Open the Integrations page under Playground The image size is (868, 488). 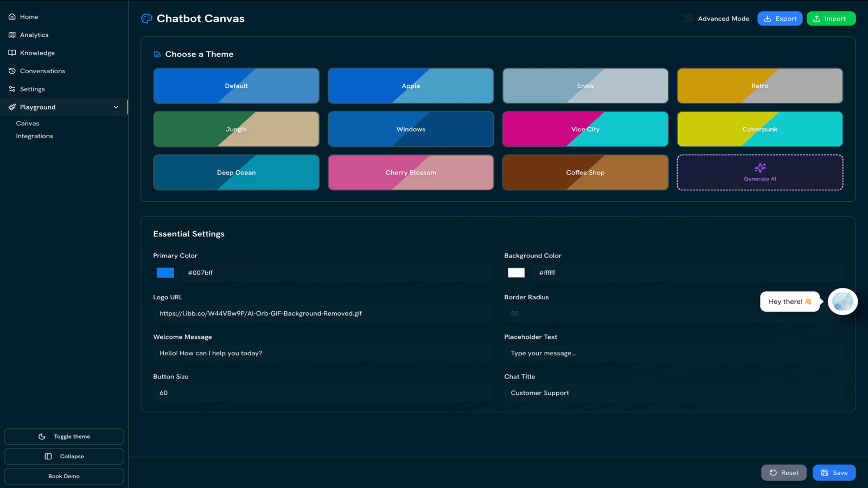point(34,136)
